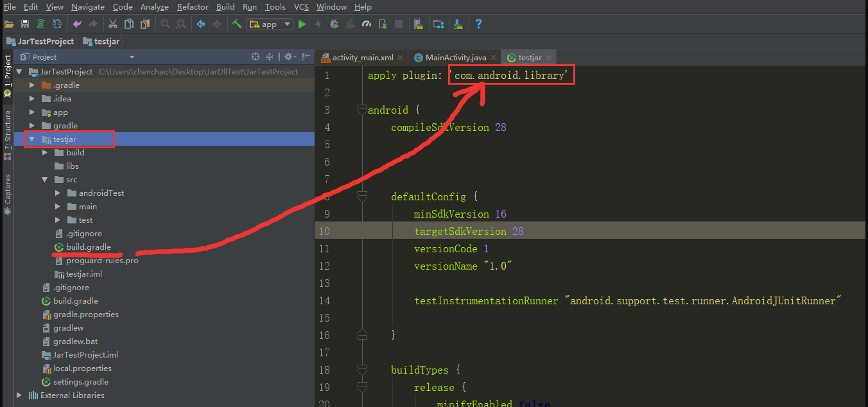Image resolution: width=868 pixels, height=407 pixels.
Task: Switch to the activity_main.xml tab
Action: (363, 58)
